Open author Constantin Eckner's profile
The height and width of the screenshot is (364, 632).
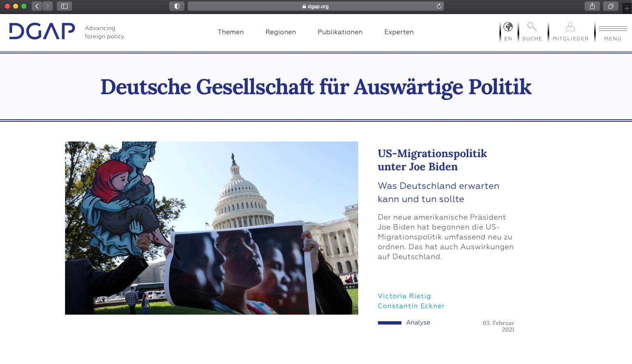tap(411, 306)
